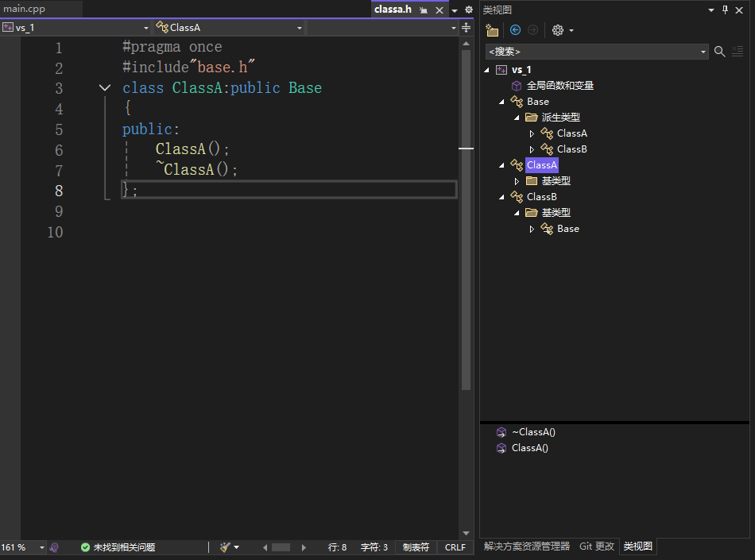Screen dimensions: 755x560
Task: Click the character 3 position indicator
Action: point(374,547)
